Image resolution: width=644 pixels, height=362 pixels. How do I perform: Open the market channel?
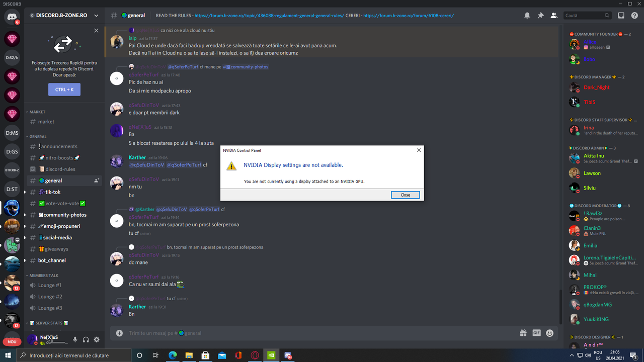click(x=64, y=122)
